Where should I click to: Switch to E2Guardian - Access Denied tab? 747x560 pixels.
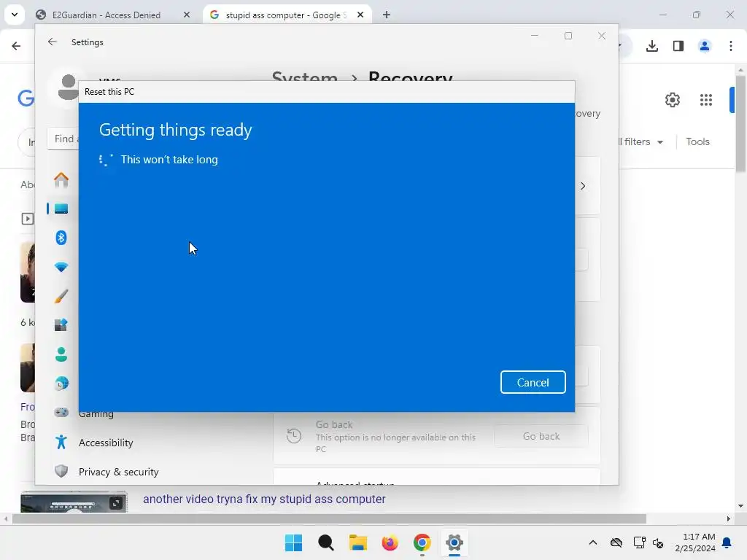click(x=107, y=15)
